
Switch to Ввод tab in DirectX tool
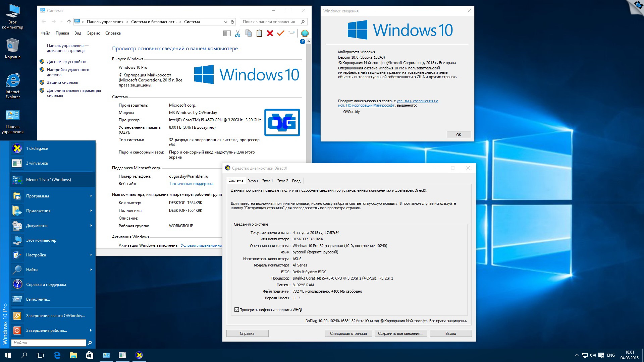296,181
